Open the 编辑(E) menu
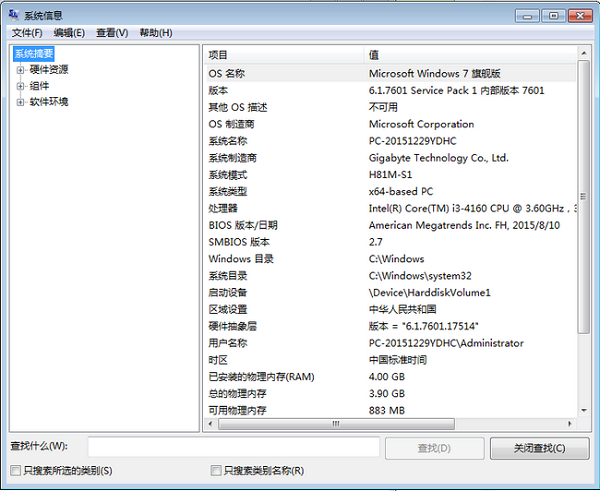The width and height of the screenshot is (600, 491). tap(69, 33)
